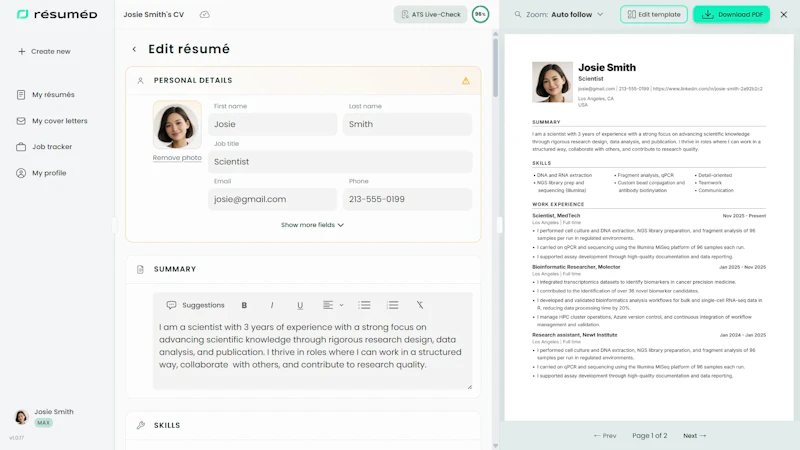The width and height of the screenshot is (800, 450).
Task: Click the zoom magnifier icon
Action: [x=518, y=14]
